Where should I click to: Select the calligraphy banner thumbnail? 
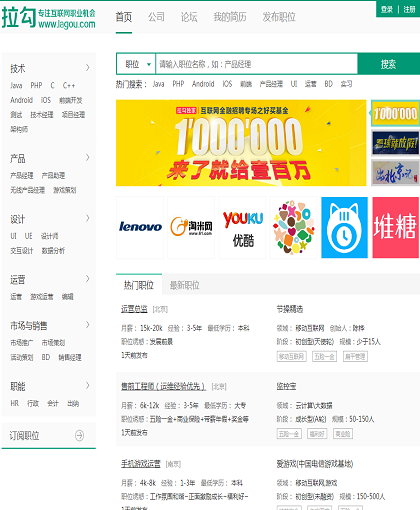395,173
